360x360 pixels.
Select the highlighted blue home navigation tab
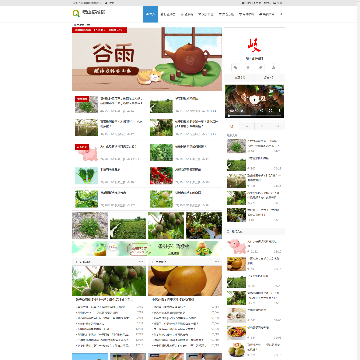(x=150, y=14)
